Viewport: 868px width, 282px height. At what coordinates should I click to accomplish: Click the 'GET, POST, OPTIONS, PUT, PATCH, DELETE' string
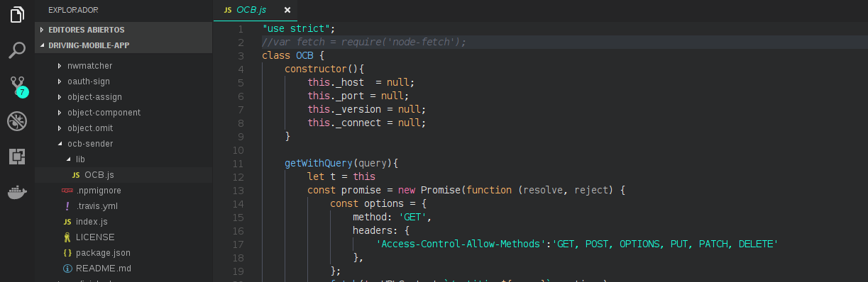(665, 244)
